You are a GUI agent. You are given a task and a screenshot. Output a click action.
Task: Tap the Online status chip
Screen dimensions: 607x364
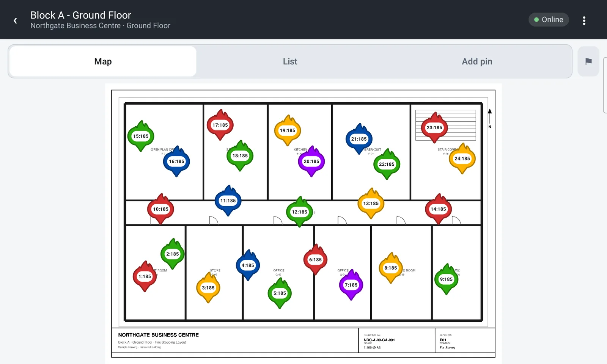click(549, 20)
